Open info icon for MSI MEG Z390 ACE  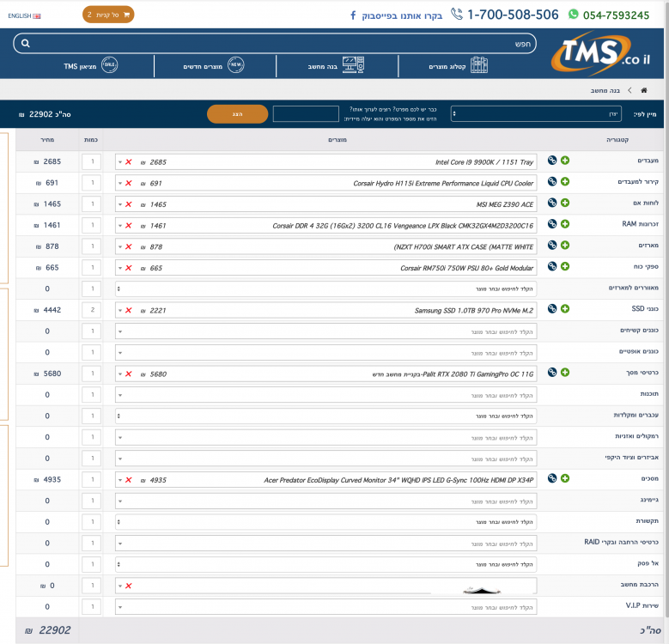click(552, 203)
